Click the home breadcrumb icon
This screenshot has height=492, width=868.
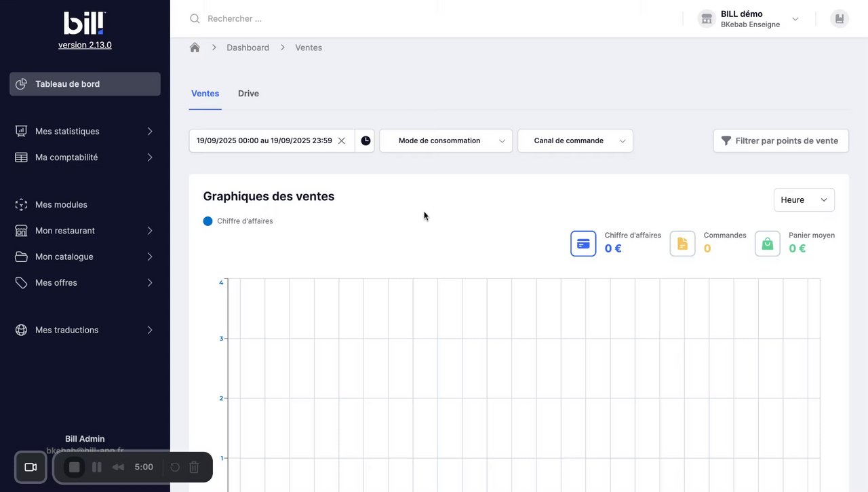coord(195,48)
